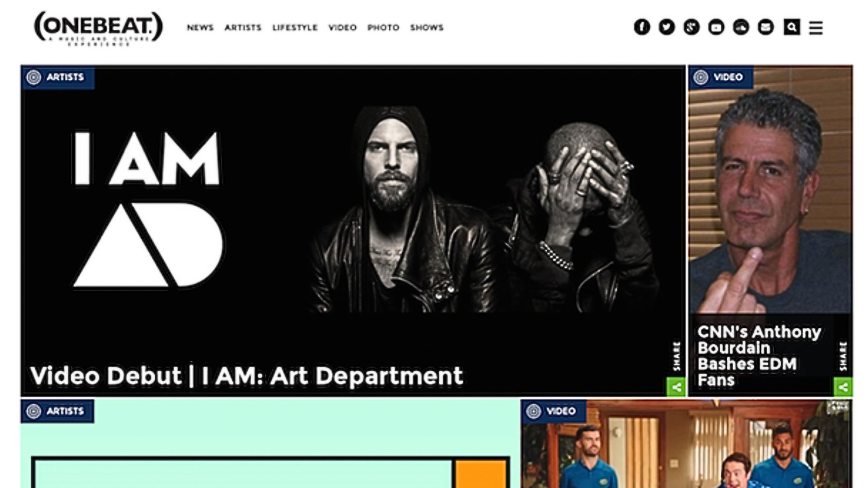868x488 pixels.
Task: Open CNN's Anthony Bourdain Bashes EDM Fans article
Action: click(x=759, y=356)
